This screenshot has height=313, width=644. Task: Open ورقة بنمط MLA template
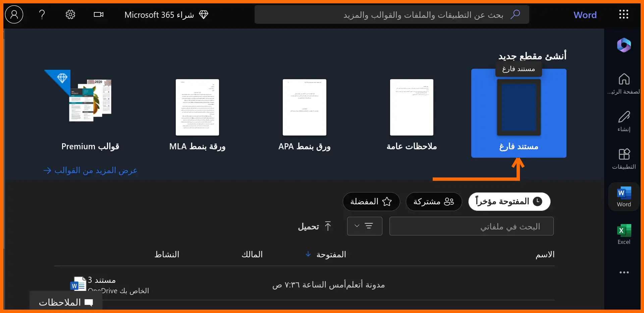197,115
